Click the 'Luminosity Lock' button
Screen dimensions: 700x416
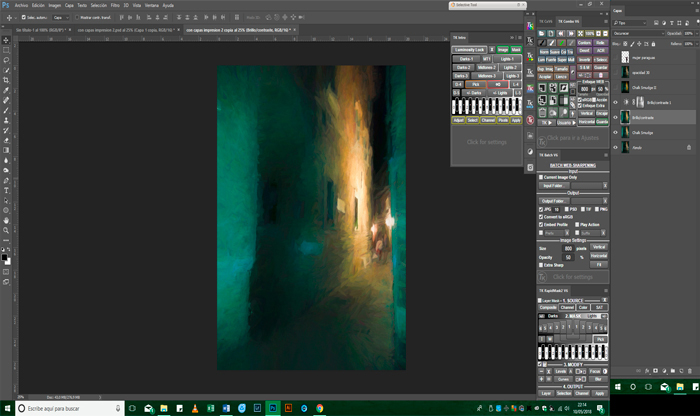click(467, 49)
